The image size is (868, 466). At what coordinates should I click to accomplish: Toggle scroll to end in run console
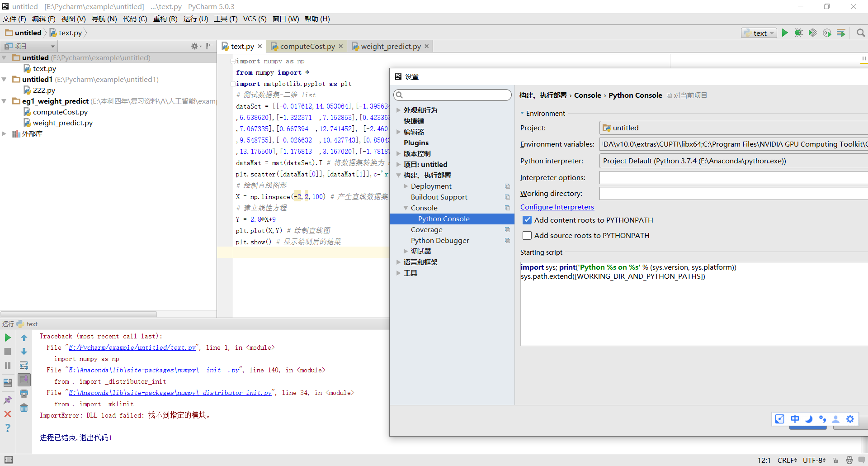(24, 380)
